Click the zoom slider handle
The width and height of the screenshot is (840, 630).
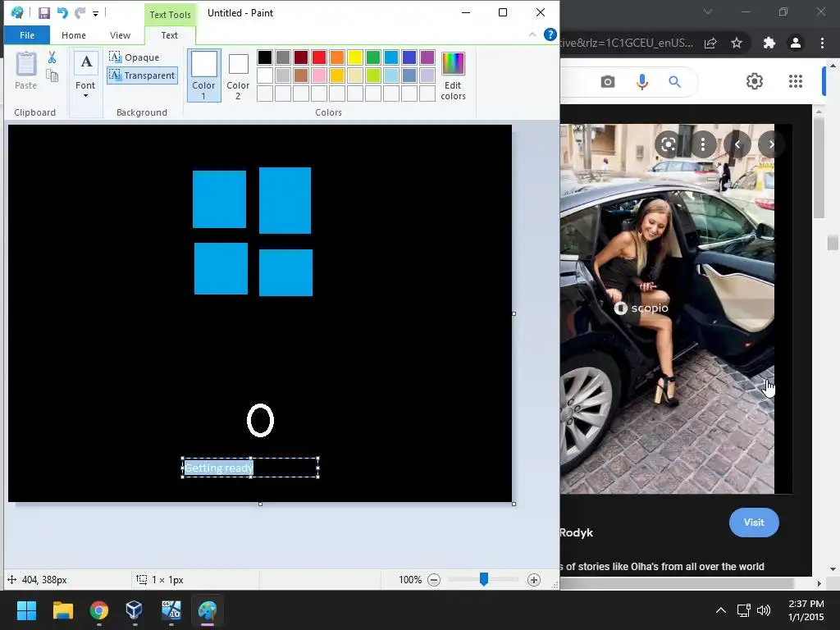[484, 579]
